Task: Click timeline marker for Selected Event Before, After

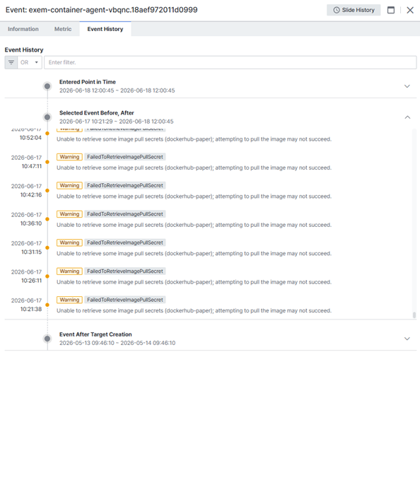Action: (47, 117)
